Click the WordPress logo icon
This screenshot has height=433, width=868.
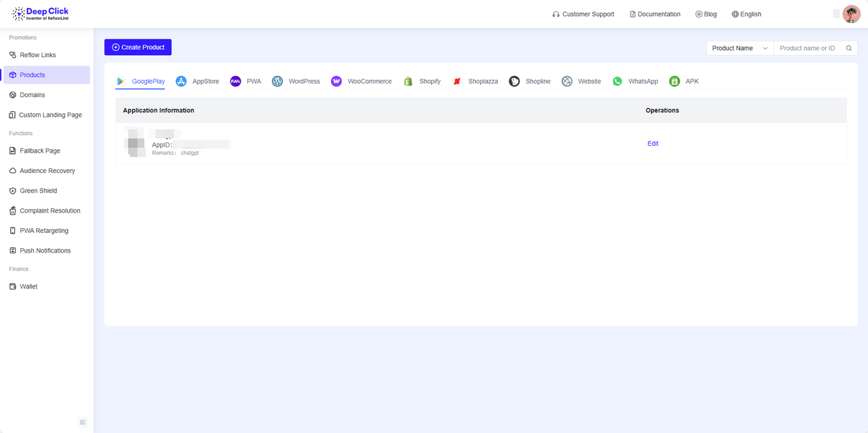tap(277, 81)
